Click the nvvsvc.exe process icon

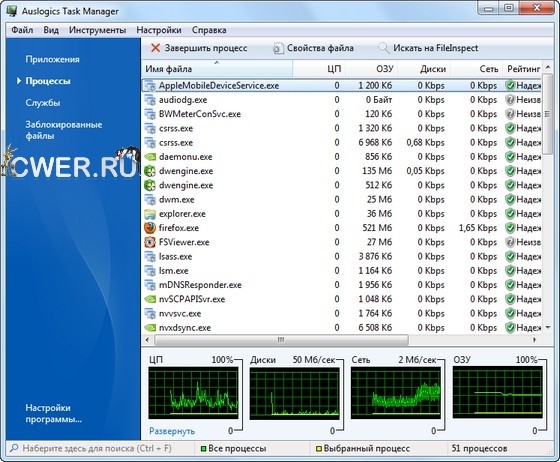[x=150, y=313]
